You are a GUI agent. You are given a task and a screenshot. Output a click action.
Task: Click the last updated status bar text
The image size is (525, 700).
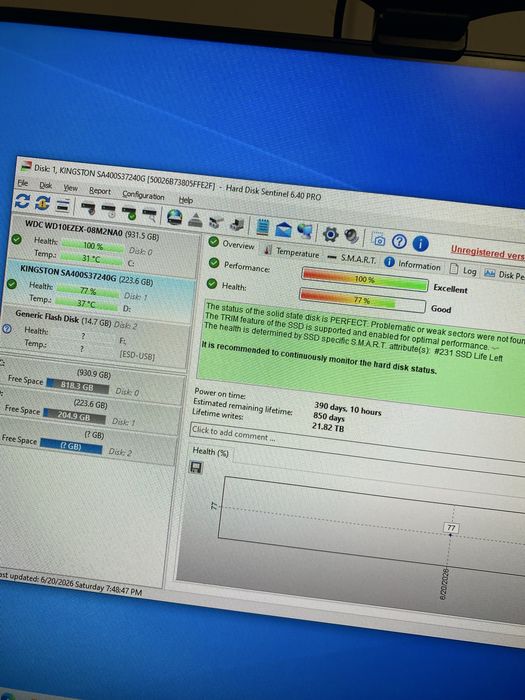coord(71,584)
